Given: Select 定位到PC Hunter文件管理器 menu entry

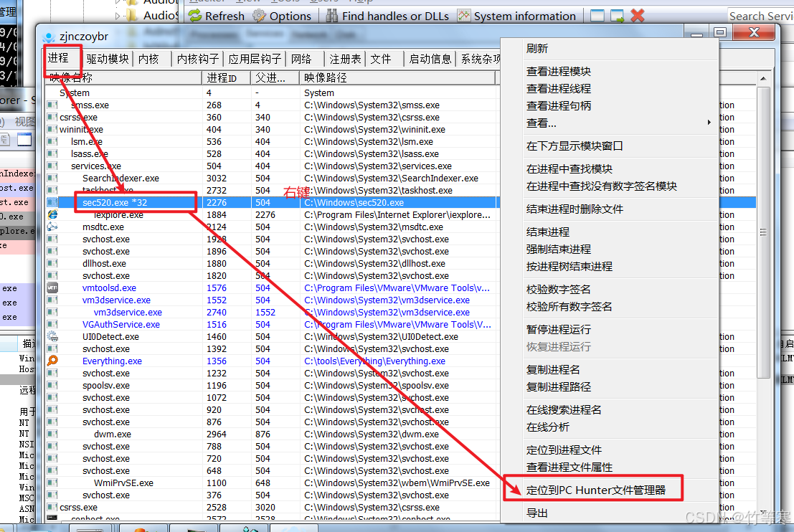Looking at the screenshot, I should [595, 490].
